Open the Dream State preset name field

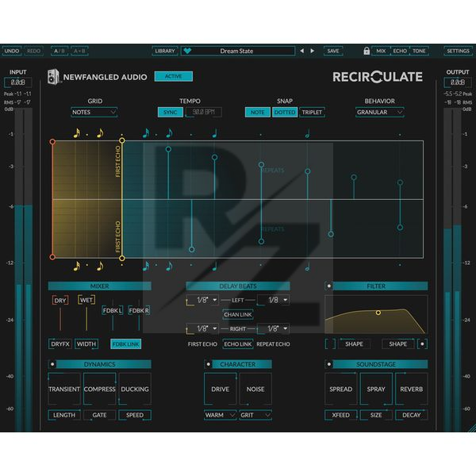tap(238, 51)
